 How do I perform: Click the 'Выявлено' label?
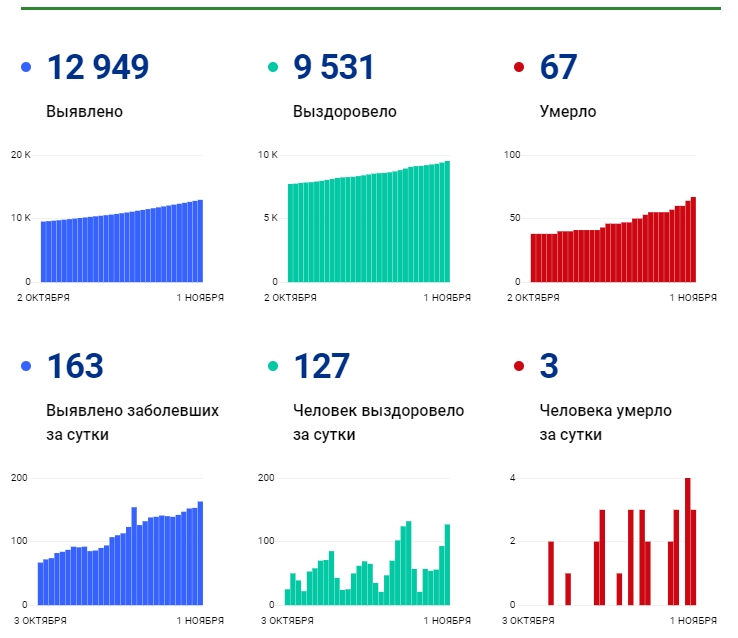84,112
